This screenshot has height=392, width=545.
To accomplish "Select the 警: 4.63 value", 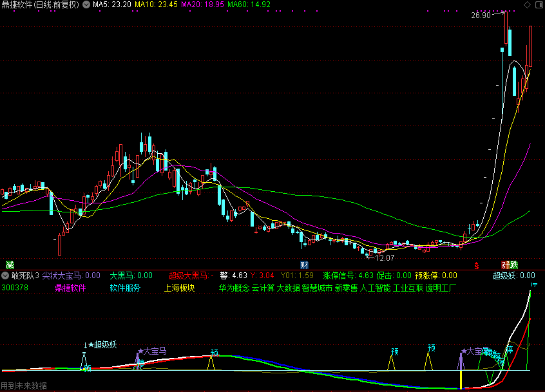I will tap(234, 275).
